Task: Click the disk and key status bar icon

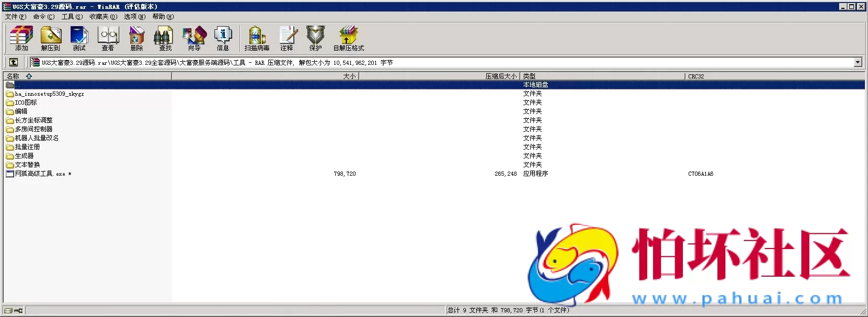Action: 14,310
